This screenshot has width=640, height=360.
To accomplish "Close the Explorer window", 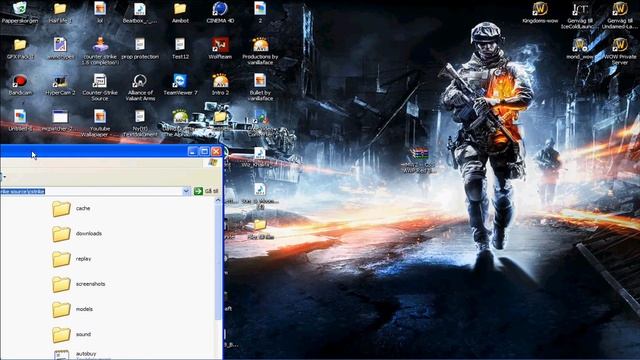I will click(216, 151).
